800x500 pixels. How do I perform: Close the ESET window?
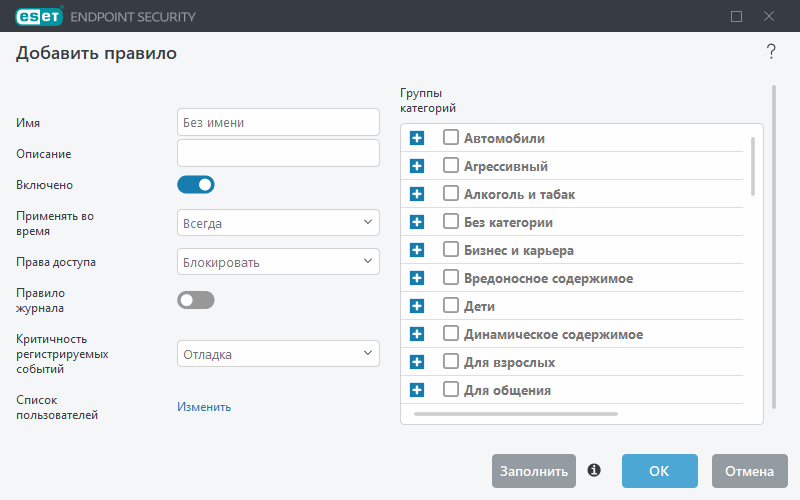pos(769,16)
